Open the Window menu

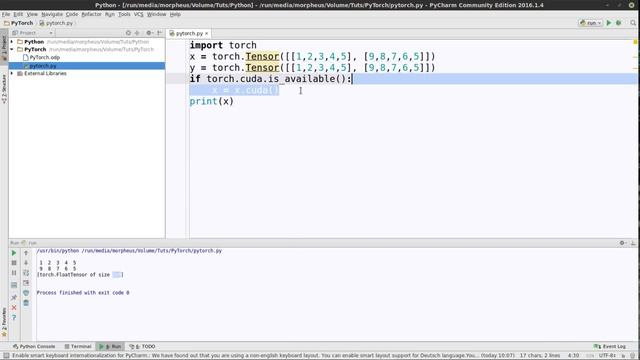click(x=156, y=14)
